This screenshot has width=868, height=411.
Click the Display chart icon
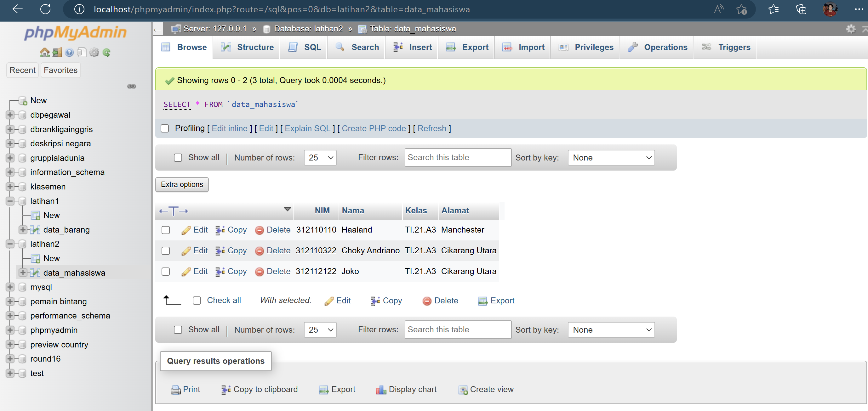pos(381,390)
